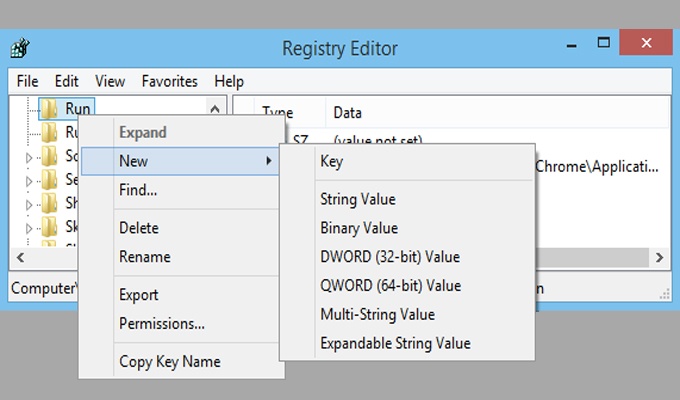Select Expandable String Value option
This screenshot has height=400, width=680.
(394, 343)
